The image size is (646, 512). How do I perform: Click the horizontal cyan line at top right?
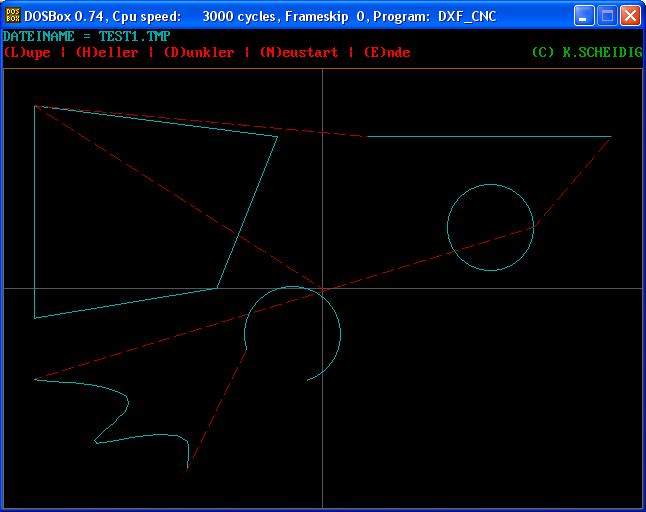[489, 136]
